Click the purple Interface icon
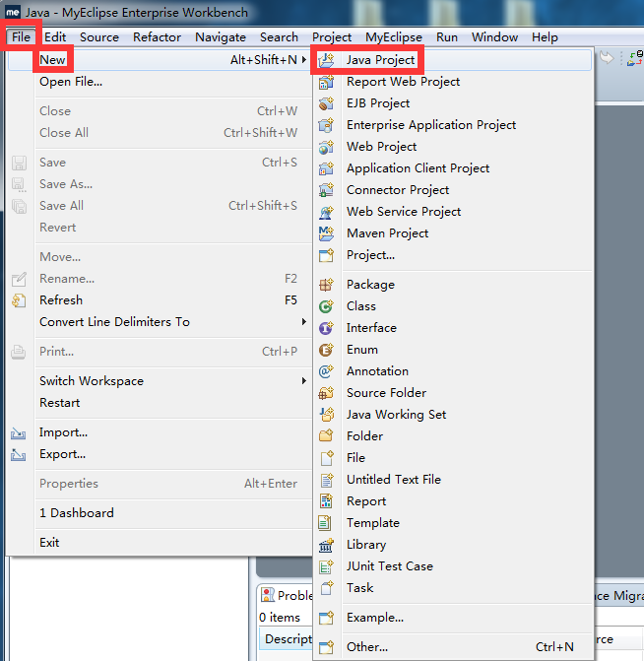644x661 pixels. [326, 328]
